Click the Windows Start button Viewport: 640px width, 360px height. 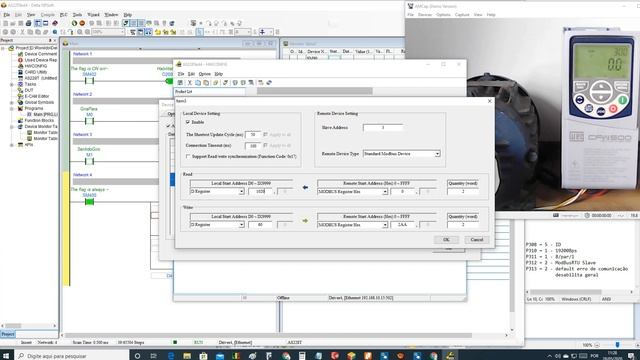(6, 356)
